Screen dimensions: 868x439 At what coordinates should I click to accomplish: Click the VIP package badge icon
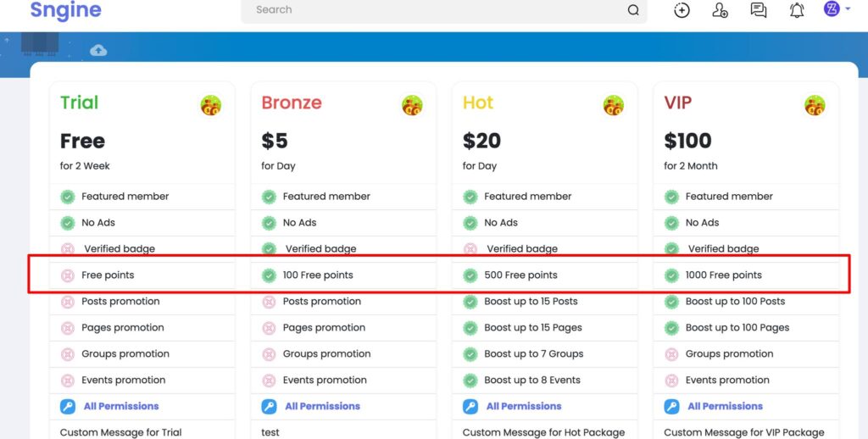815,105
